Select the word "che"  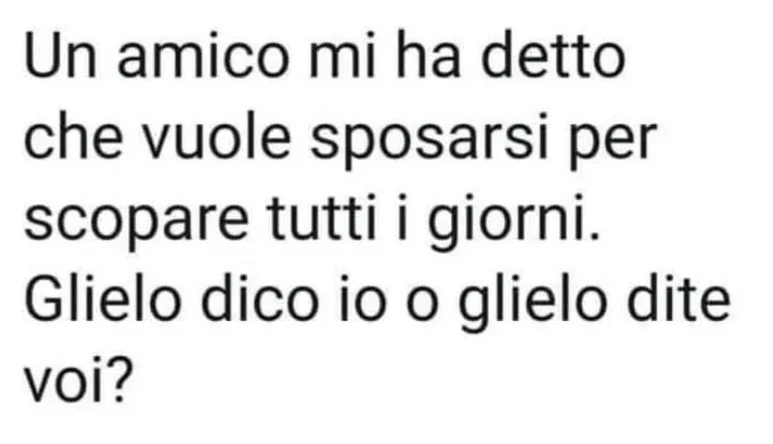click(73, 138)
